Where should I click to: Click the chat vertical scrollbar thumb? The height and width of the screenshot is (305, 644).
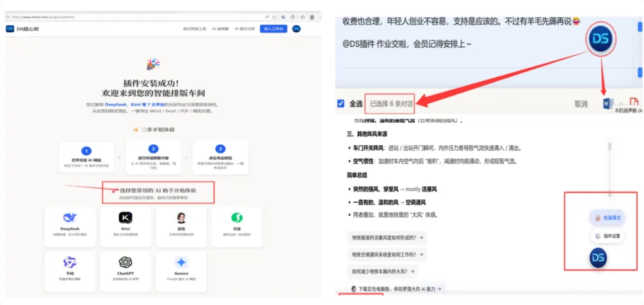(x=610, y=146)
